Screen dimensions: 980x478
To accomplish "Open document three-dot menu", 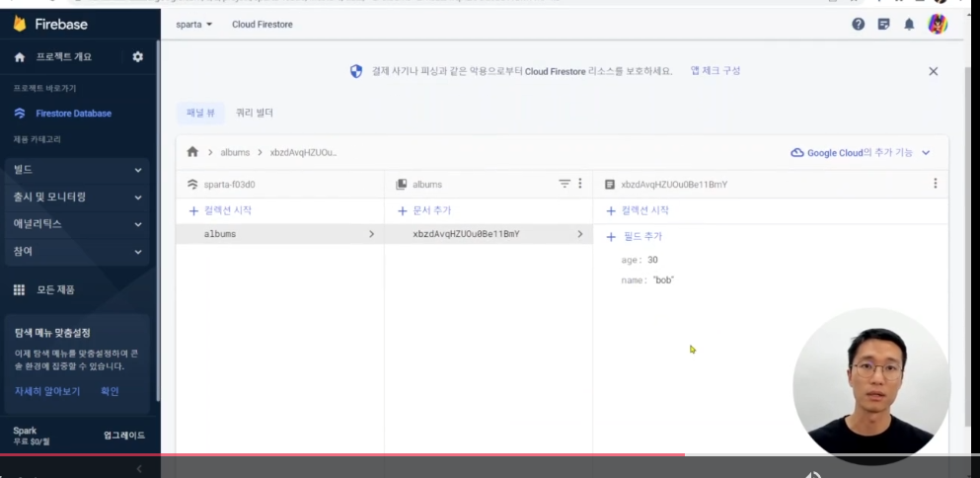I will tap(935, 184).
